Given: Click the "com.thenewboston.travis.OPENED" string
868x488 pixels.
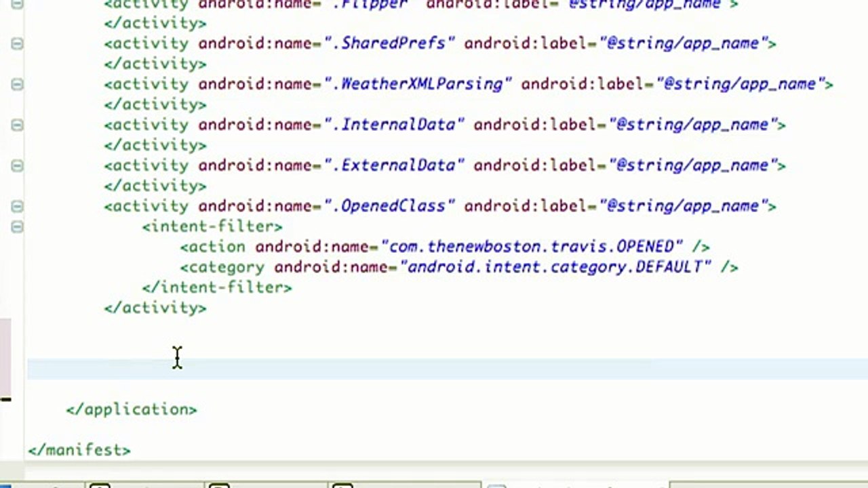Looking at the screenshot, I should (x=532, y=247).
